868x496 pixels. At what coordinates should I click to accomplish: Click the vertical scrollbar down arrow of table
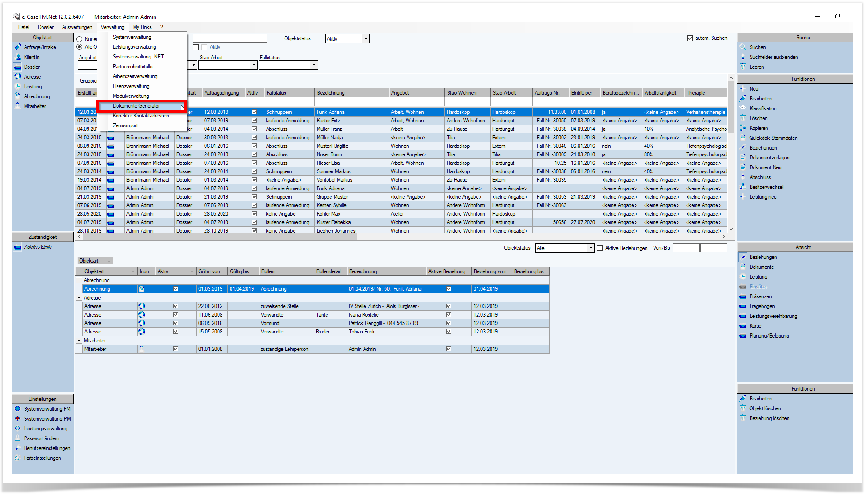(x=731, y=229)
